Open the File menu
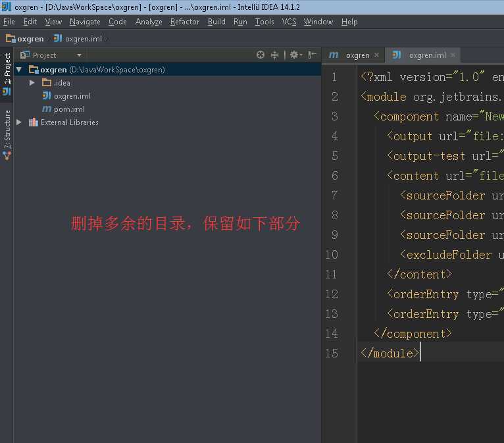This screenshot has width=504, height=443. 9,22
